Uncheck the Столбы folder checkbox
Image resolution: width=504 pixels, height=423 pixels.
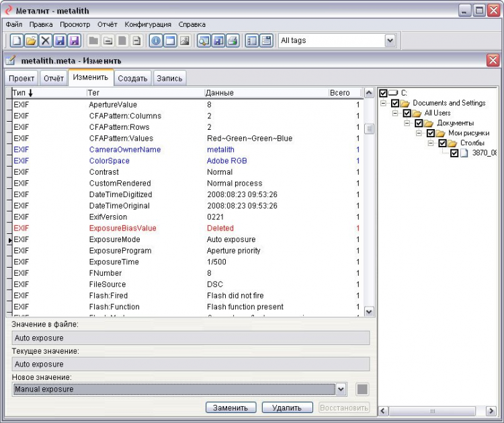pos(442,143)
